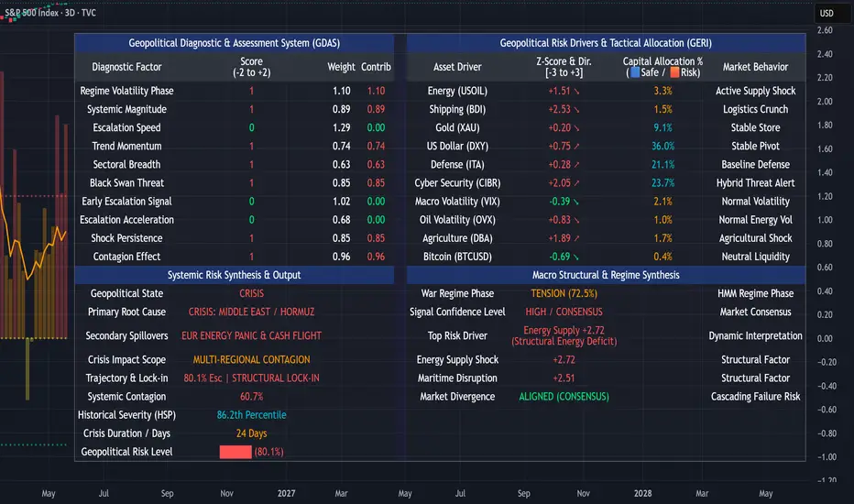
Task: Click Macro Structural & Regime Synthesis header
Action: click(606, 275)
